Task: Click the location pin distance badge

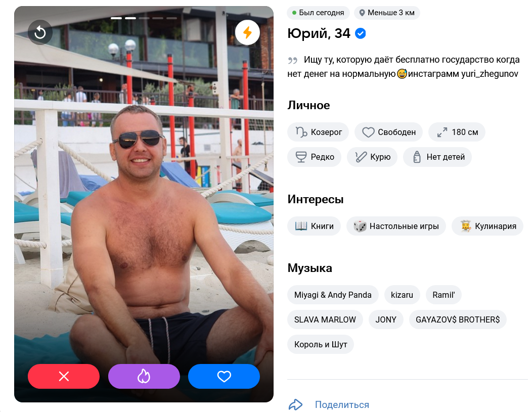Action: 387,13
